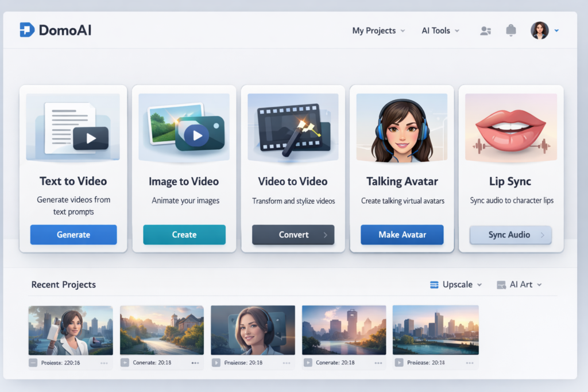Click the Recent Projects heading

click(63, 285)
